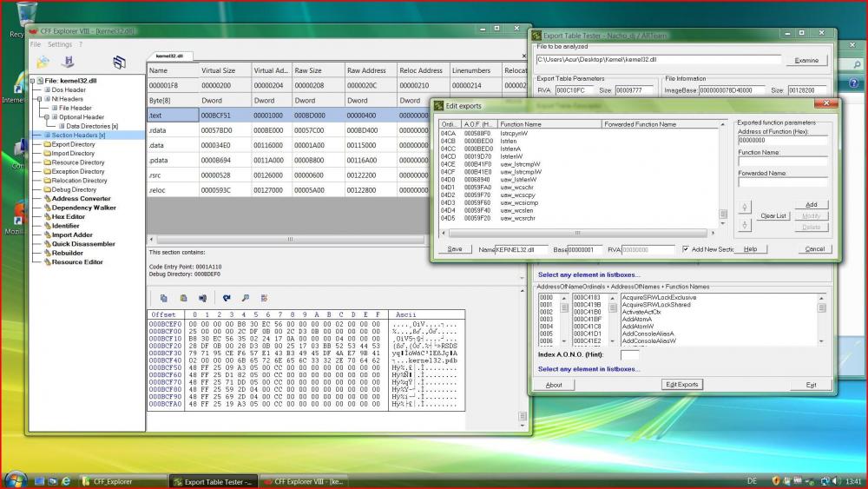Click the save disk icon in CFF Explorer toolbar
The image size is (868, 489).
[68, 62]
